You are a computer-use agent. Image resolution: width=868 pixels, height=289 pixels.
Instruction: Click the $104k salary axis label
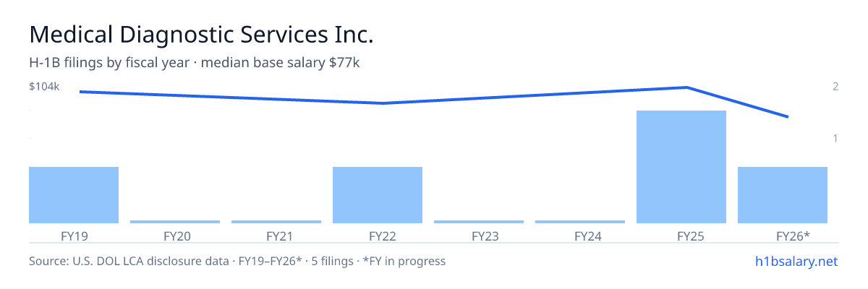pyautogui.click(x=44, y=87)
